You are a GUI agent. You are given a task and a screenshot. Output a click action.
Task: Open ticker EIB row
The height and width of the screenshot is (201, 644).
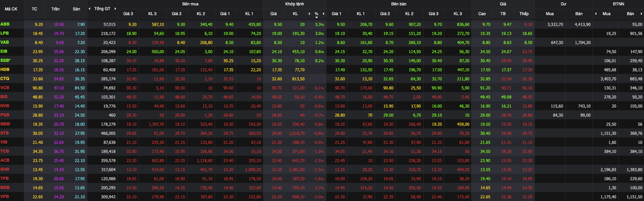(4, 51)
